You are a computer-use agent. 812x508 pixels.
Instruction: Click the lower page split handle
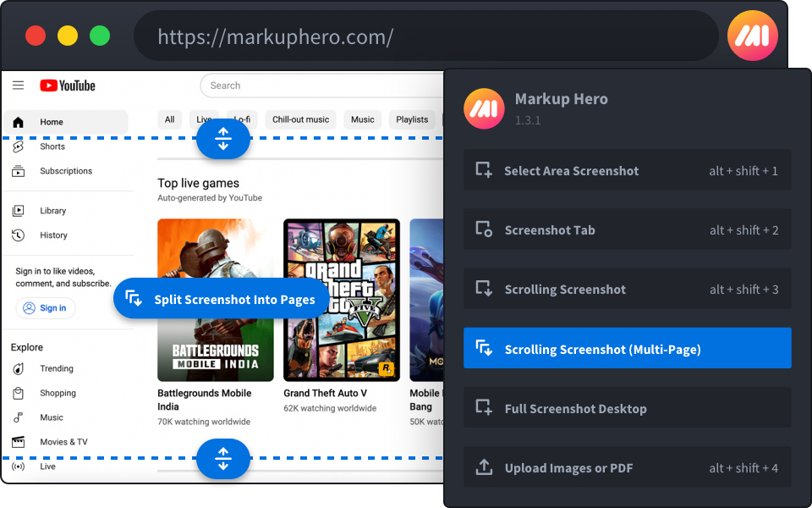[x=223, y=459]
